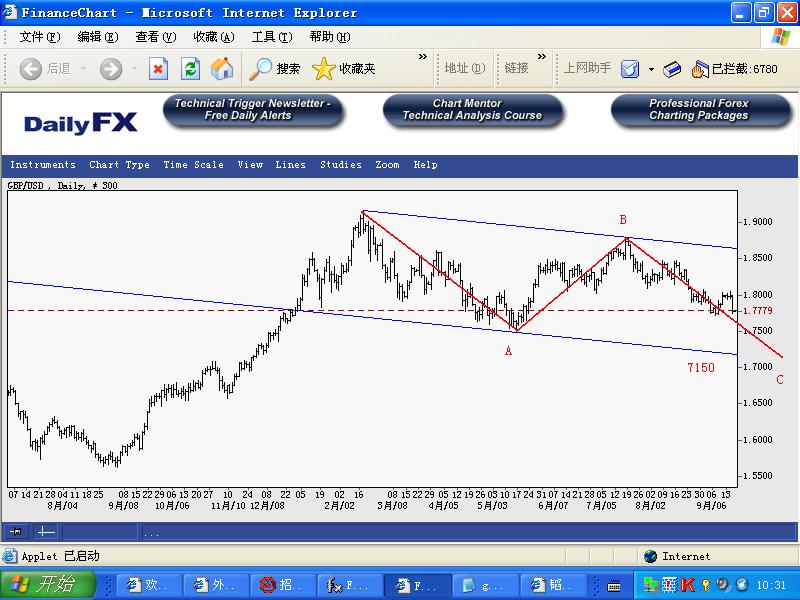Click Technical Trigger Newsletter Free Daily Alerts button
The width and height of the screenshot is (800, 600).
coord(253,110)
